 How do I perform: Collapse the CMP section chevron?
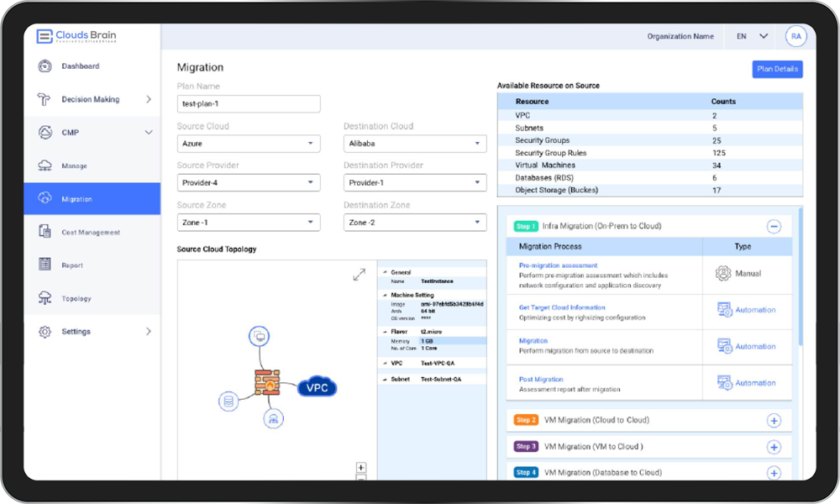[149, 132]
